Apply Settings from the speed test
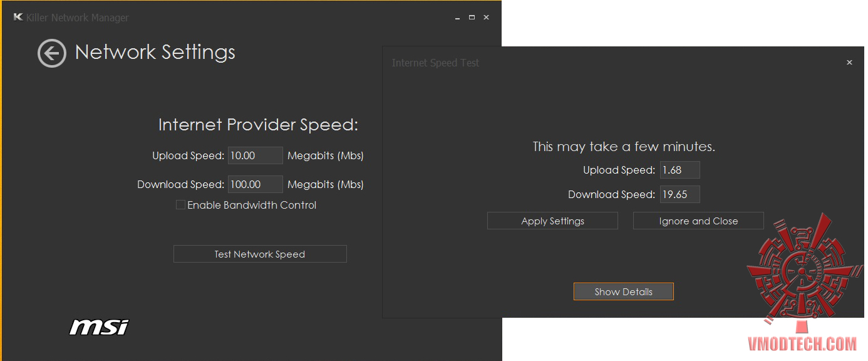868x361 pixels. (x=552, y=221)
